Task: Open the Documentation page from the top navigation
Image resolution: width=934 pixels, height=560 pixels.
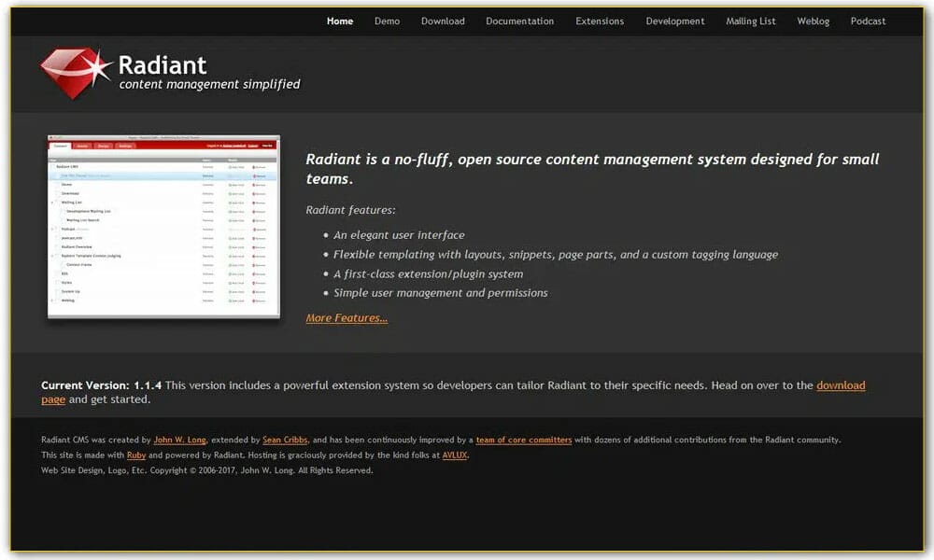Action: [x=519, y=21]
